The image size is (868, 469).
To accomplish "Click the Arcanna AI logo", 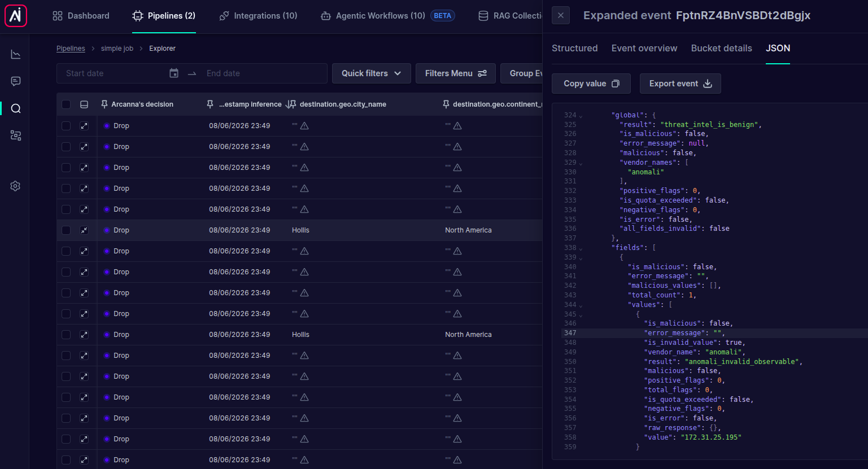I will (16, 16).
